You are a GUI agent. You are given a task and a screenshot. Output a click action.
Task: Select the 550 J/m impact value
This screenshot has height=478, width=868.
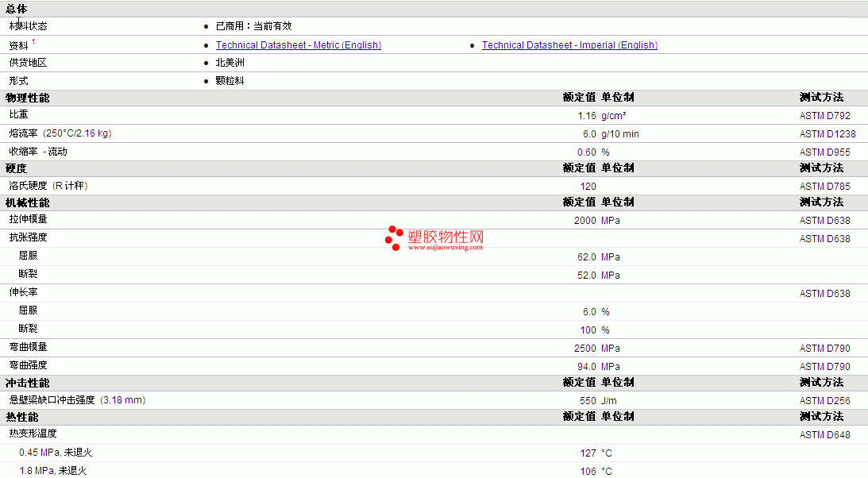(x=599, y=400)
